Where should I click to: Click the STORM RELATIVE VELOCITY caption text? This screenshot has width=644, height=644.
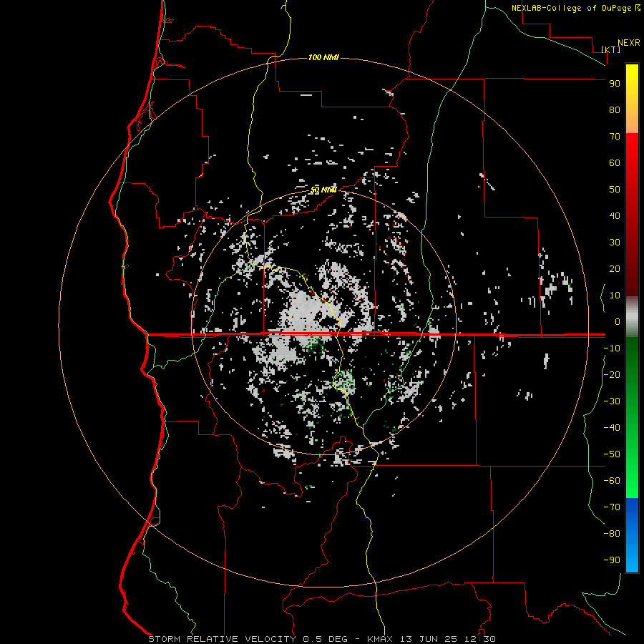coord(222,639)
